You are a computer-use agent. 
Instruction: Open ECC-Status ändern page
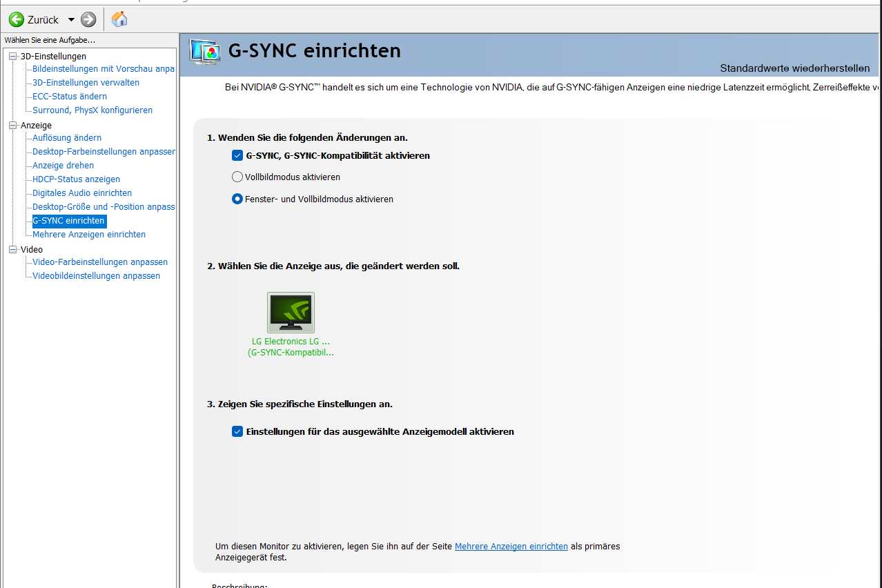[70, 97]
